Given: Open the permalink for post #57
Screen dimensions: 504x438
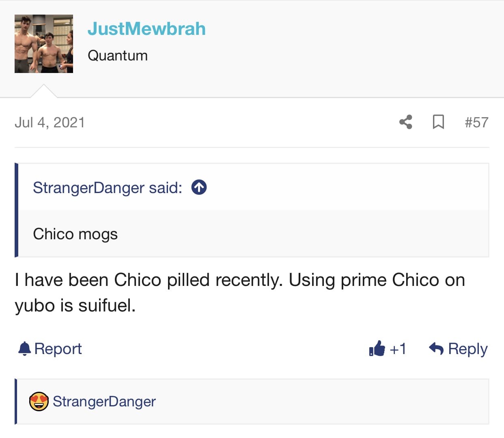Looking at the screenshot, I should coord(476,122).
